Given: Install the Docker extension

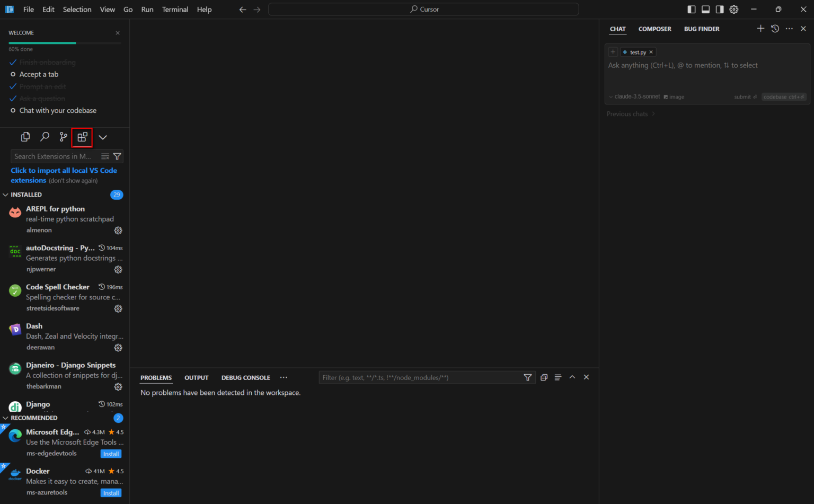Looking at the screenshot, I should click(111, 493).
